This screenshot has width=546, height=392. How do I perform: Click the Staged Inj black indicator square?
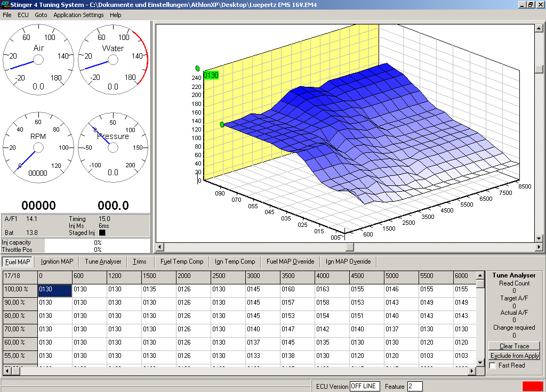click(102, 233)
